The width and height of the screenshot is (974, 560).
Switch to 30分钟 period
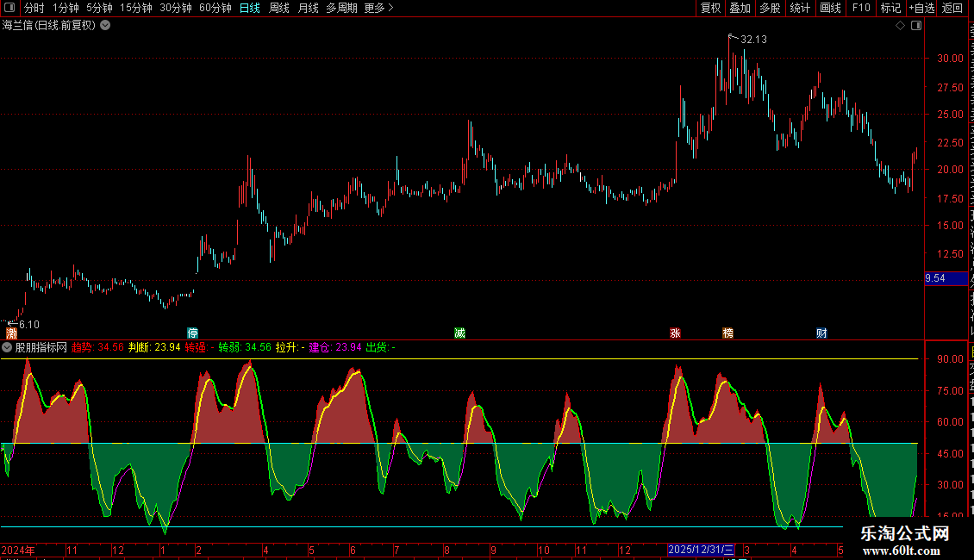[176, 8]
